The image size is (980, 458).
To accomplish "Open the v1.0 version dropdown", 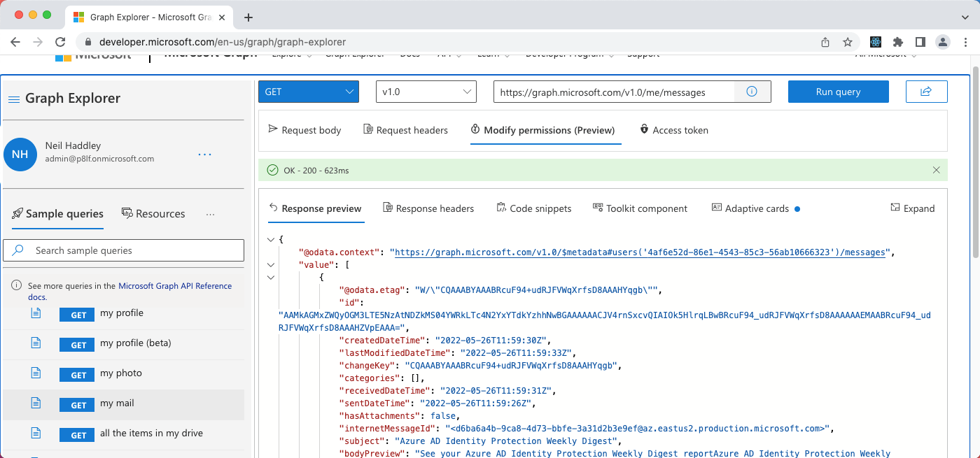I will 426,92.
